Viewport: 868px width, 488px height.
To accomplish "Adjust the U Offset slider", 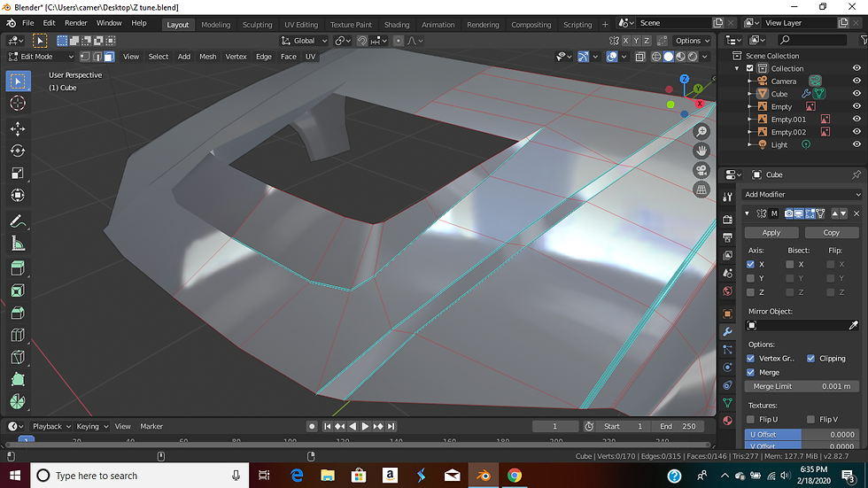I will [x=802, y=435].
